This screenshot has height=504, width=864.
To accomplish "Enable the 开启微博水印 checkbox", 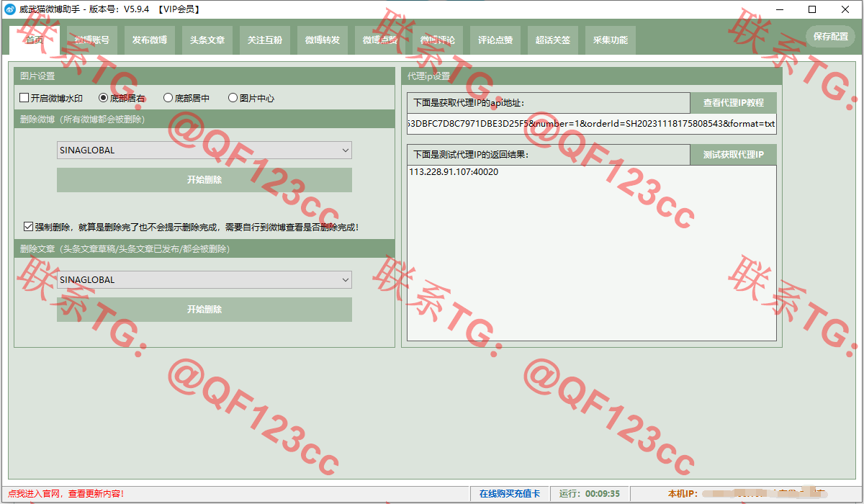I will pos(51,98).
